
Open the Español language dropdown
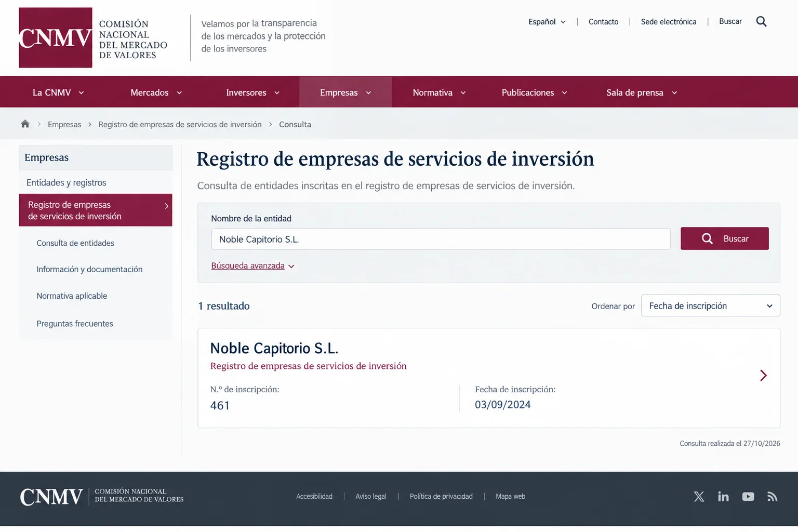pos(547,22)
